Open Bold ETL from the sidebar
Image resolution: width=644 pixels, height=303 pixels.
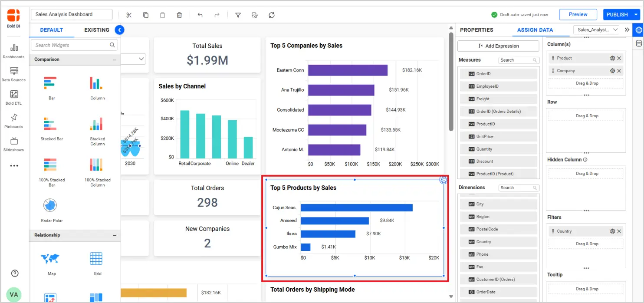14,97
